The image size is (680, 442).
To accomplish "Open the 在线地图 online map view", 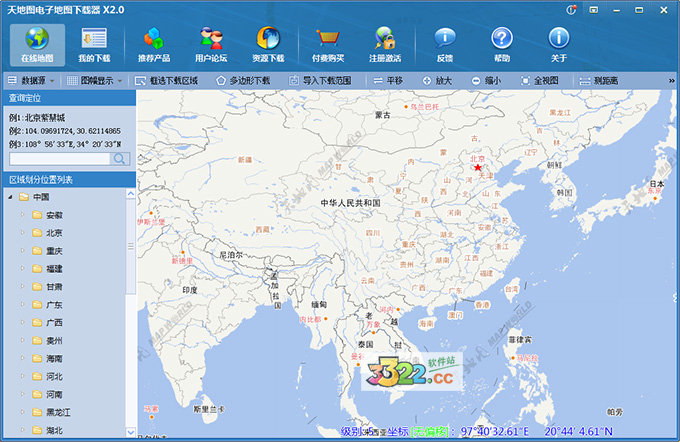I will point(37,45).
